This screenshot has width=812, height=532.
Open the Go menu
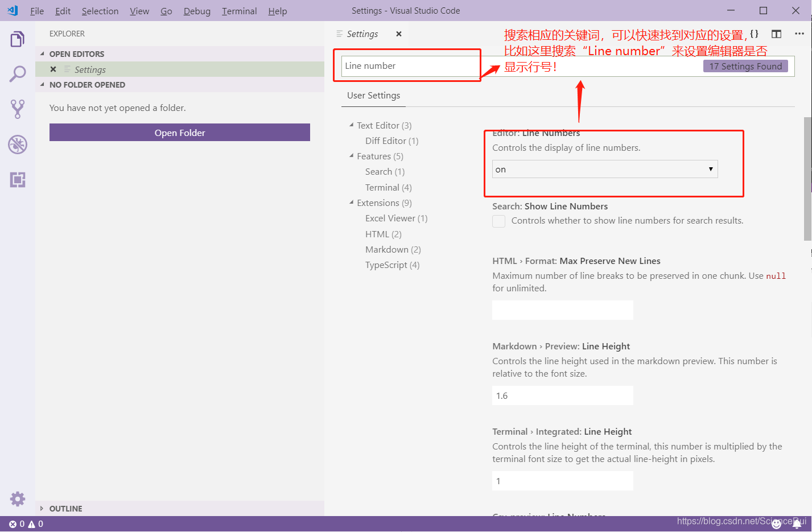(166, 11)
